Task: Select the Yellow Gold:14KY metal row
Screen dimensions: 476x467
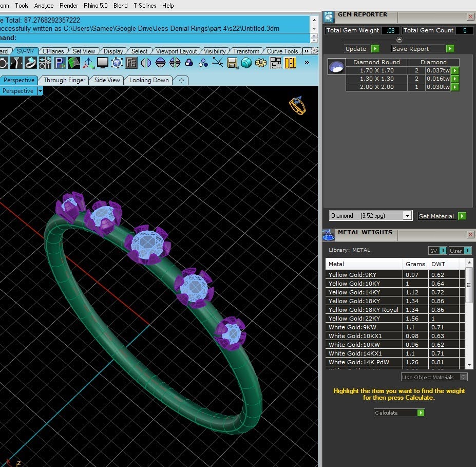Action: point(395,292)
